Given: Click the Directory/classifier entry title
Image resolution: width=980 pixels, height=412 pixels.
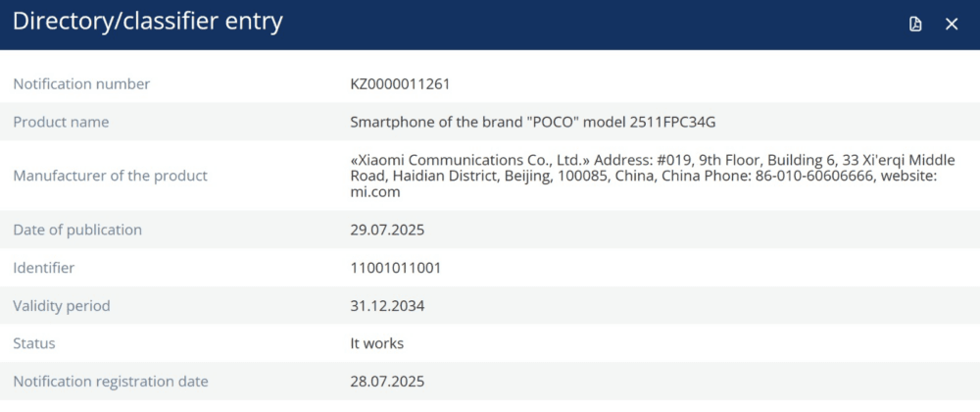Looking at the screenshot, I should [147, 23].
